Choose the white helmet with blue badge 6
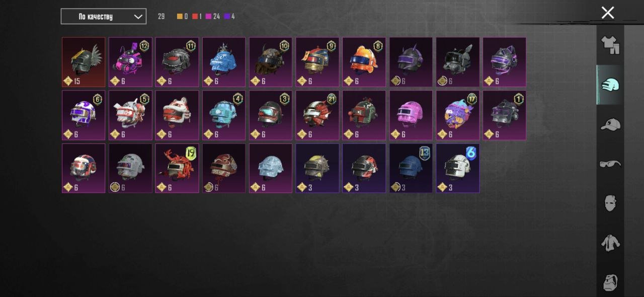Image resolution: width=644 pixels, height=297 pixels. pos(458,168)
